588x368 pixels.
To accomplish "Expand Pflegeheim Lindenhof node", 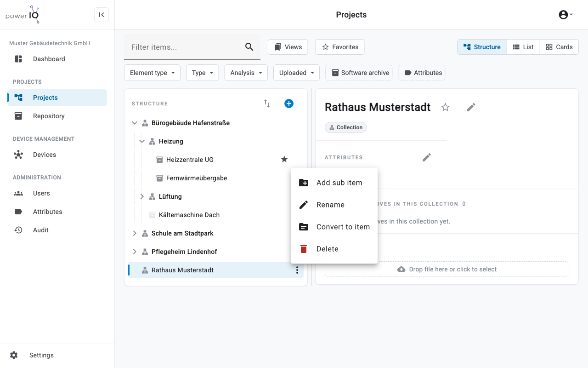I will tap(135, 252).
